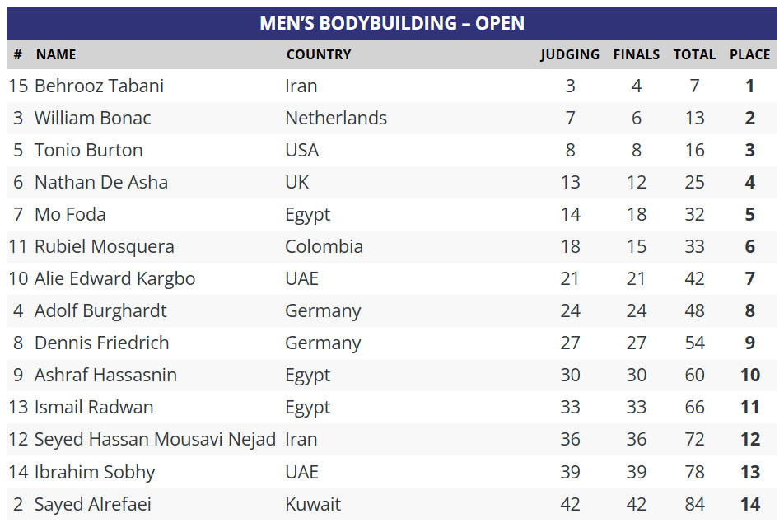
Task: Click the FINALS column header
Action: pos(637,55)
